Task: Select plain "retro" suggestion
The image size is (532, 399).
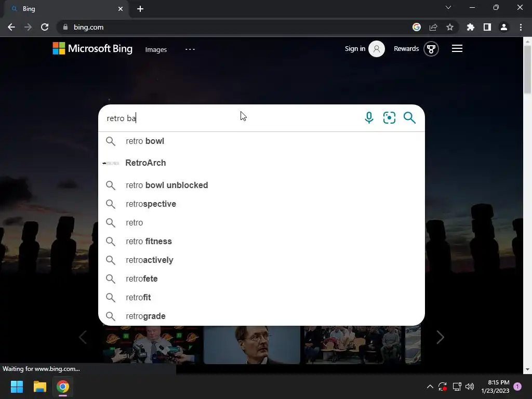Action: point(261,222)
